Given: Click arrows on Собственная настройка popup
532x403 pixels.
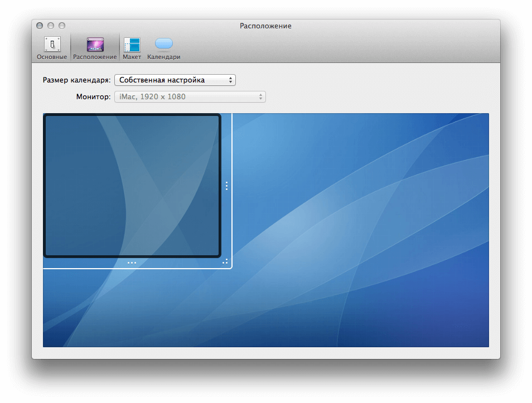Looking at the screenshot, I should (x=230, y=80).
